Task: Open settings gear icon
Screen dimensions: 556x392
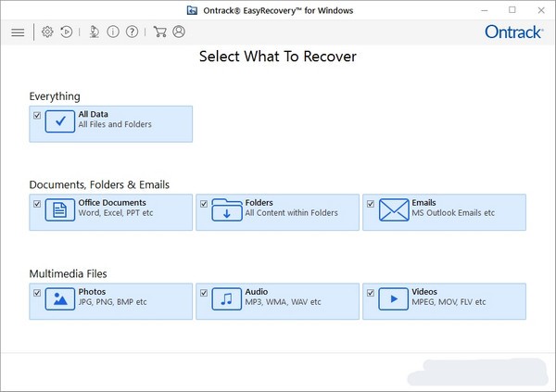Action: pyautogui.click(x=47, y=32)
